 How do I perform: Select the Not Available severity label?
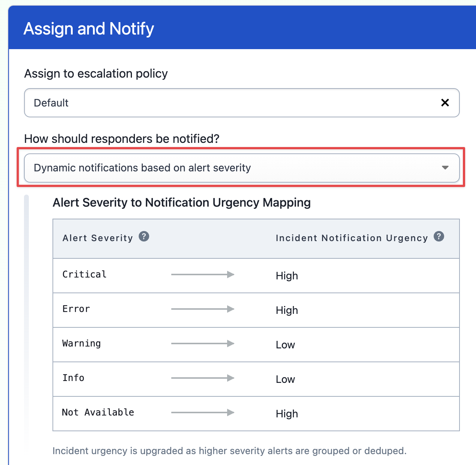pos(98,412)
